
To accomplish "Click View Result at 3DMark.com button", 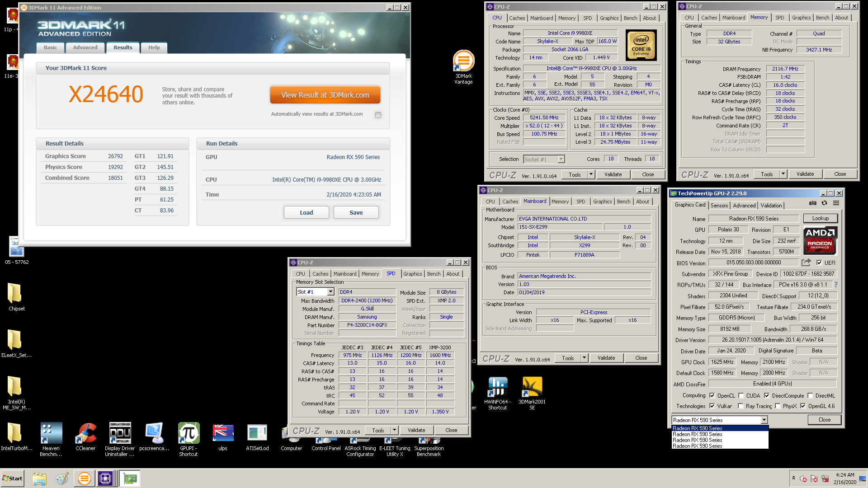I will pos(325,95).
